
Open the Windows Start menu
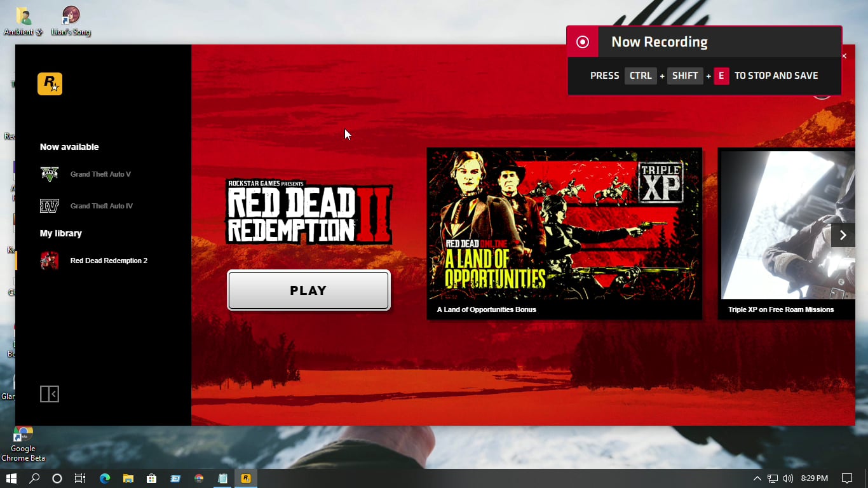[11, 478]
